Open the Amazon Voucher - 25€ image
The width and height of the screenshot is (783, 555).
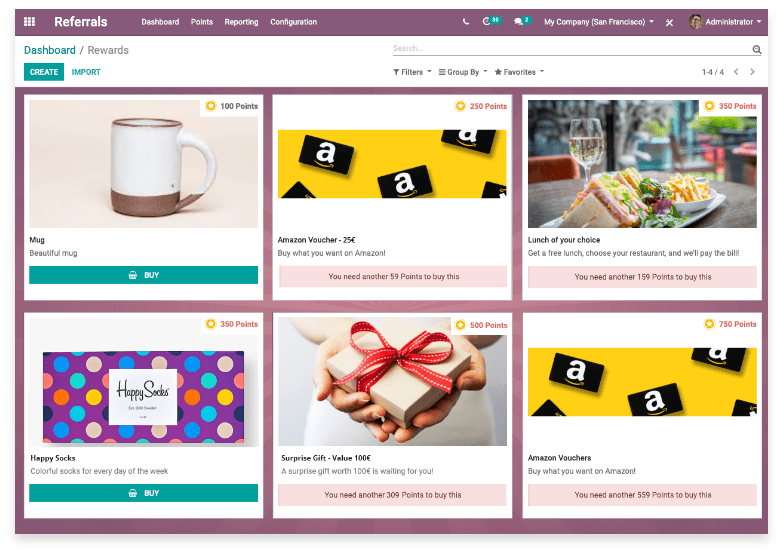click(x=392, y=164)
